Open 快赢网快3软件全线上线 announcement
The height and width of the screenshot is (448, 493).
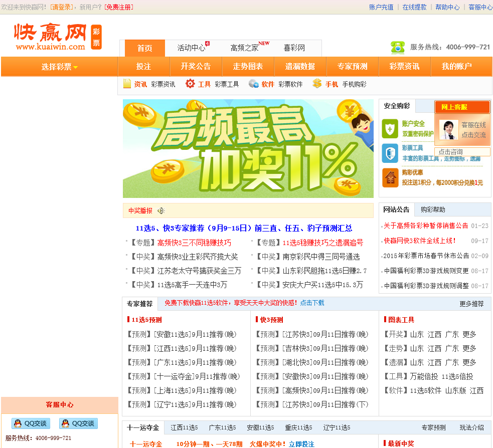coord(420,241)
